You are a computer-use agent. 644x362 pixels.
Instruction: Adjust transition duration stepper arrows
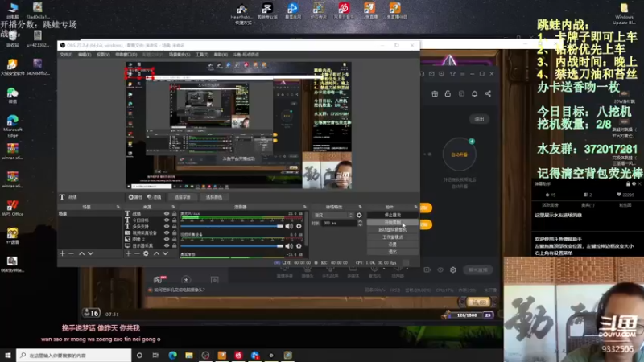360,223
